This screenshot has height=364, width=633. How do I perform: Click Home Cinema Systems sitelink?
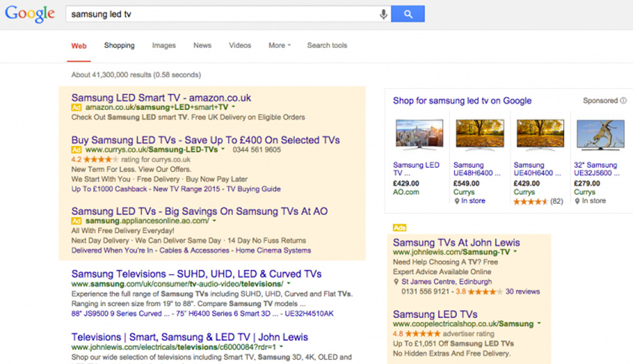[x=273, y=251]
